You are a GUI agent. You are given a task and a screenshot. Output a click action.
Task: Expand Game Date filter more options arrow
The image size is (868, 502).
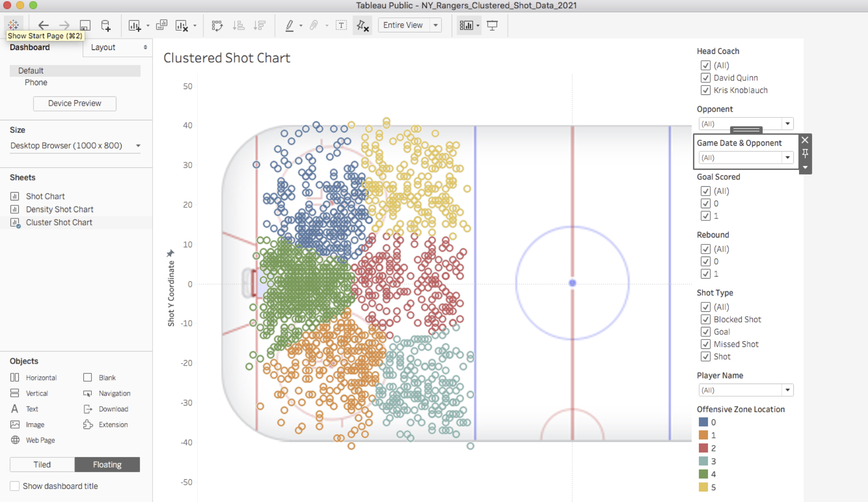pyautogui.click(x=805, y=168)
